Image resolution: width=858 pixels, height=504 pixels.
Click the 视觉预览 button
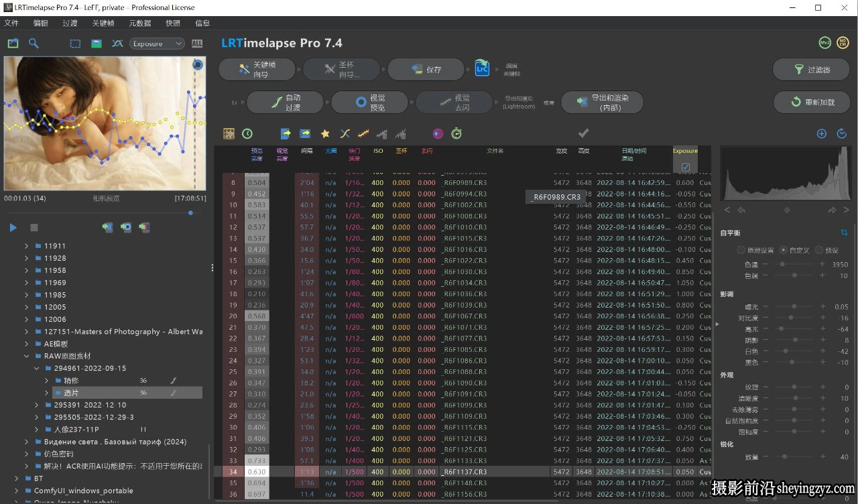click(x=369, y=103)
